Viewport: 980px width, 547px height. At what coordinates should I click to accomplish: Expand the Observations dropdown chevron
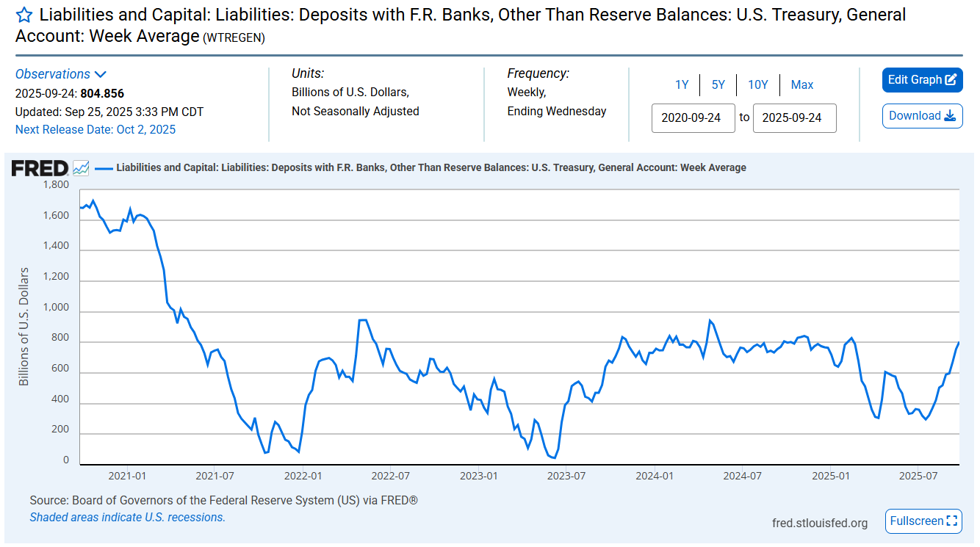point(101,74)
